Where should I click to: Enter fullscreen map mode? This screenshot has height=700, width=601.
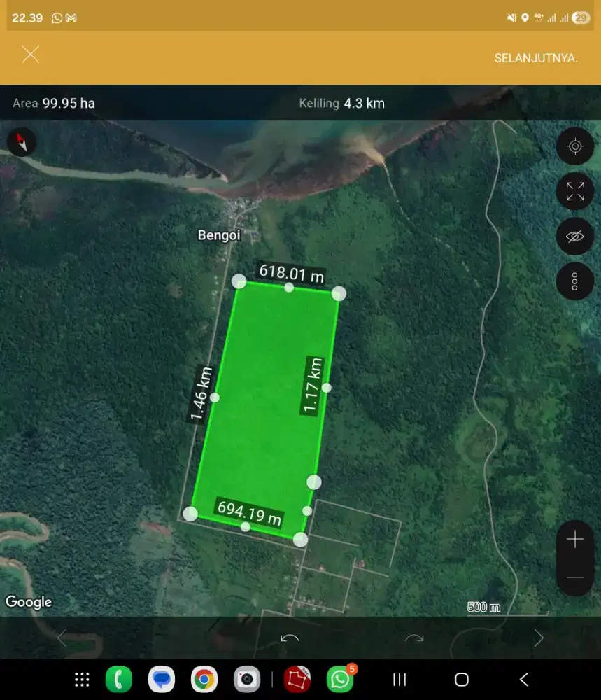coord(575,191)
